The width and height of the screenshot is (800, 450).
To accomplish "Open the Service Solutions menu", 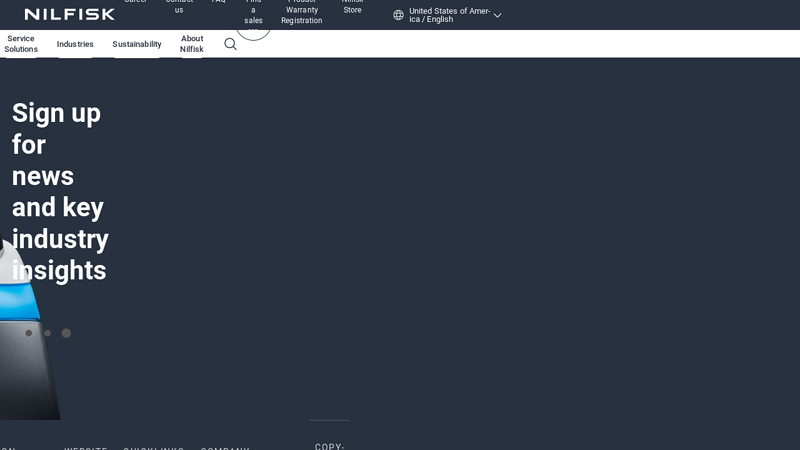I will click(21, 44).
